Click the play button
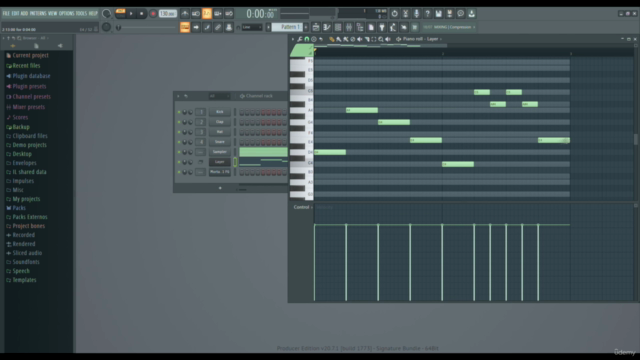 131,13
